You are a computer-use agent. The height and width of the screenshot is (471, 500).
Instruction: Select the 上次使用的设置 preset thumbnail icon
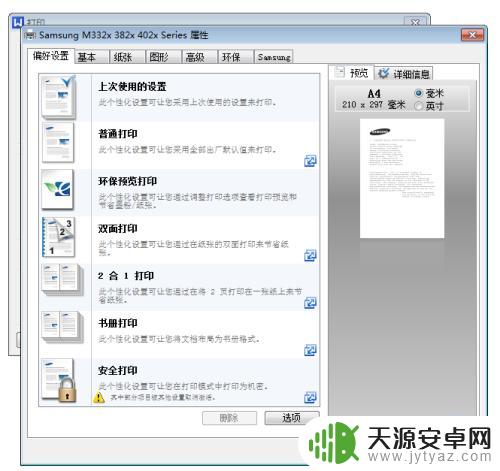[59, 97]
